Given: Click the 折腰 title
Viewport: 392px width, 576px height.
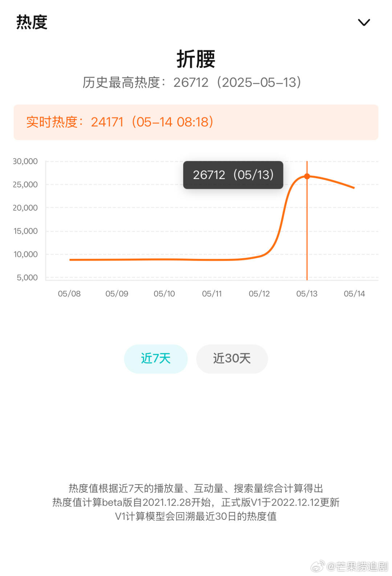Looking at the screenshot, I should (x=196, y=59).
